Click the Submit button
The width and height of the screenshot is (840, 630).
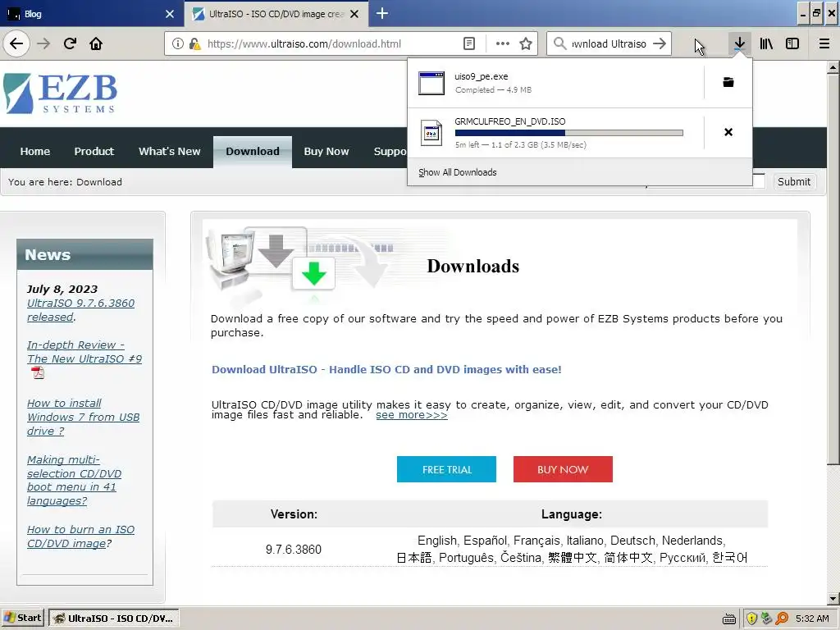794,181
